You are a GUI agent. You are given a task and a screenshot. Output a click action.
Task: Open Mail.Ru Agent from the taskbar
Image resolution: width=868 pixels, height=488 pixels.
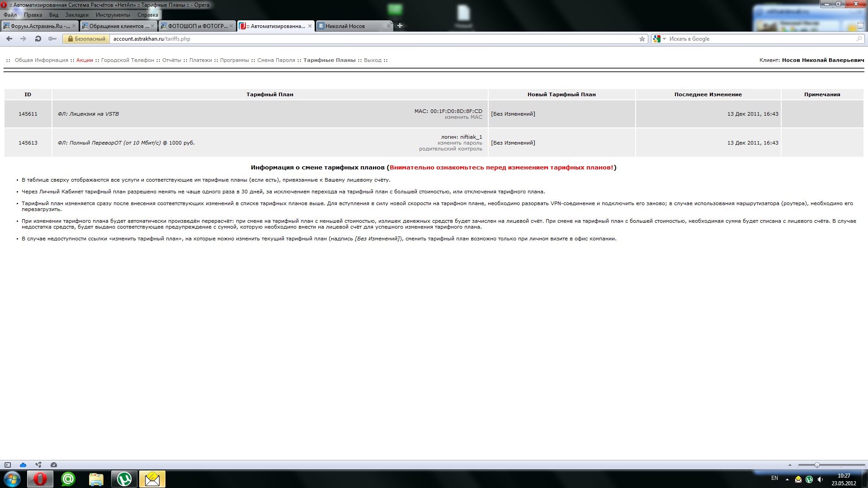click(x=68, y=479)
